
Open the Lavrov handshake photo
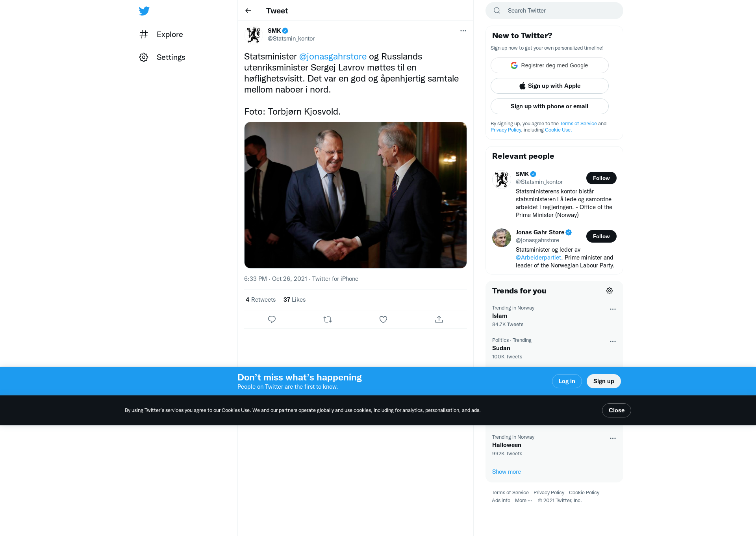tap(355, 195)
